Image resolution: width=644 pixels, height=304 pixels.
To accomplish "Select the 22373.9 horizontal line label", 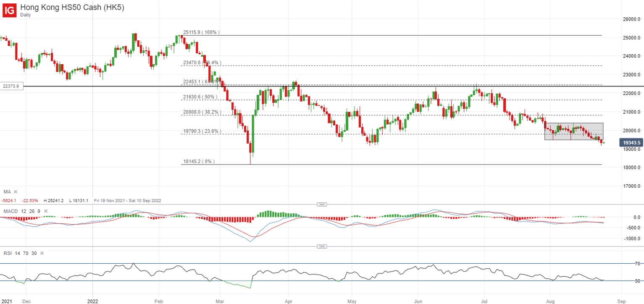I will [11, 86].
